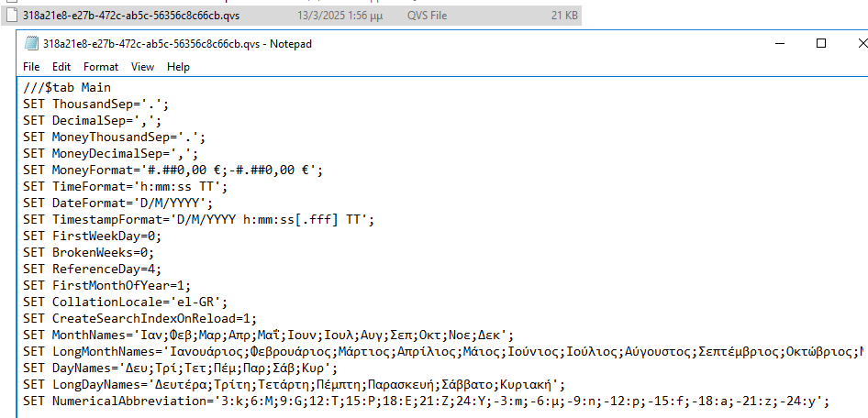The image size is (868, 418).
Task: Click the Notepad document icon in title bar
Action: (31, 44)
